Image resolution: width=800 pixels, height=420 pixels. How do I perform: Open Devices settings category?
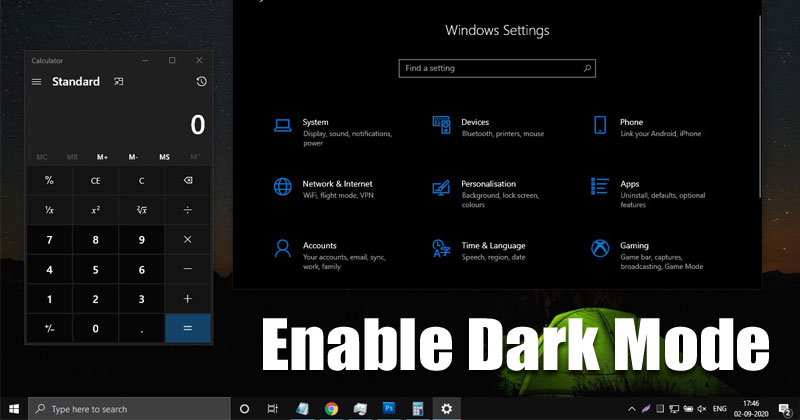coord(488,127)
